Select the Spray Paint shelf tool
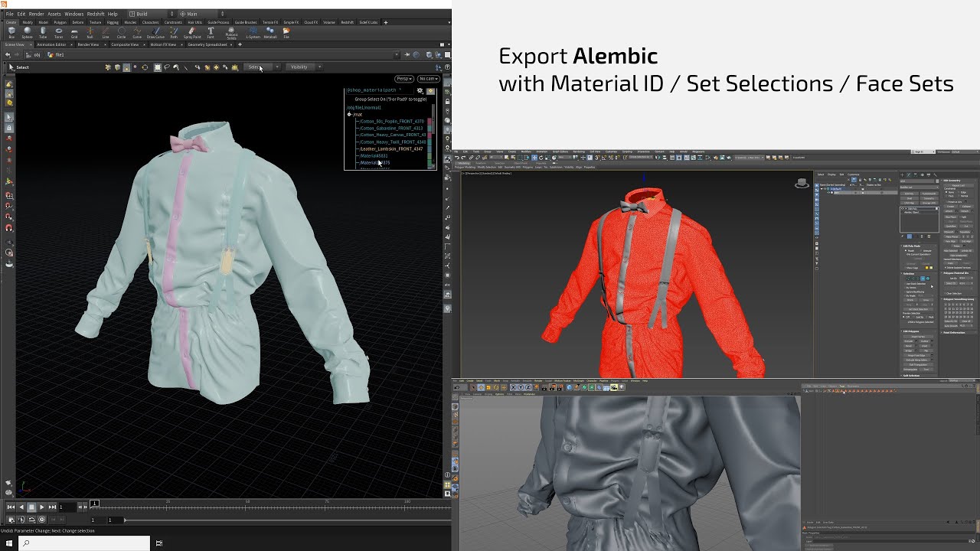Screen dimensions: 980x551 192,33
